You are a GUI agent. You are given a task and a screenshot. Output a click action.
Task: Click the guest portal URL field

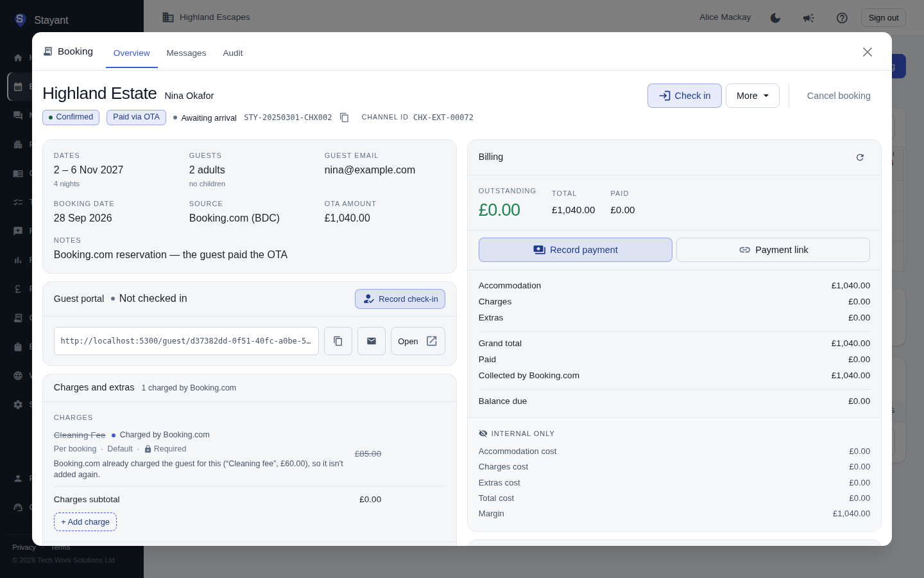pyautogui.click(x=186, y=341)
